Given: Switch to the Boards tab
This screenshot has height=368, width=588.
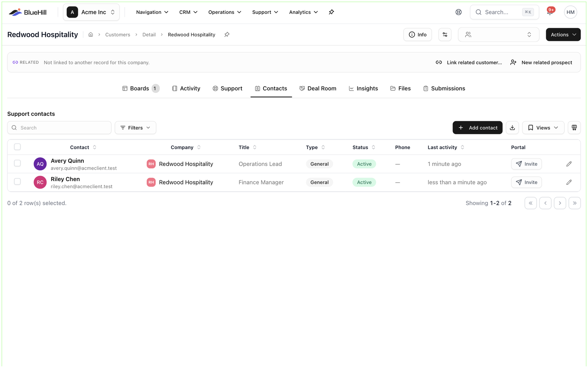Looking at the screenshot, I should (140, 88).
